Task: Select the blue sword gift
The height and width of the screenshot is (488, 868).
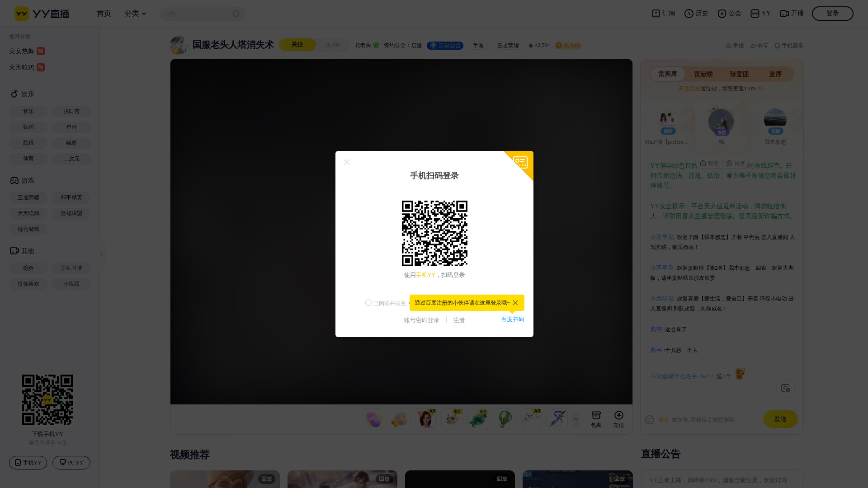Action: pyautogui.click(x=557, y=419)
